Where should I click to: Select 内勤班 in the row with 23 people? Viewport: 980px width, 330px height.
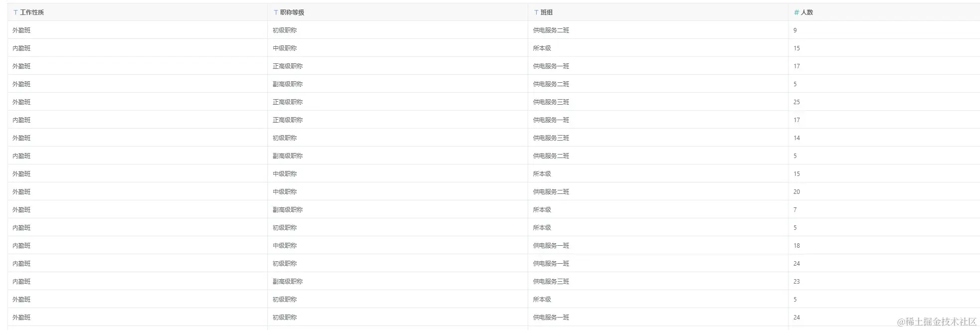[21, 282]
